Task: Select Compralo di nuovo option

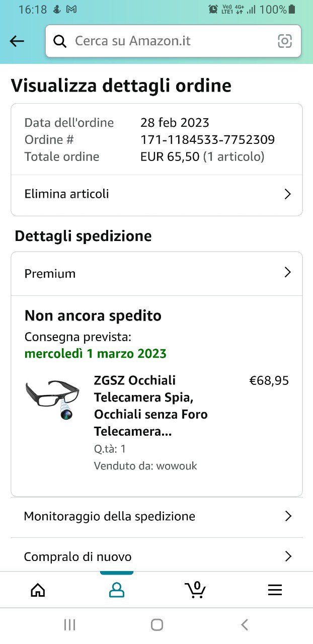Action: [x=78, y=557]
